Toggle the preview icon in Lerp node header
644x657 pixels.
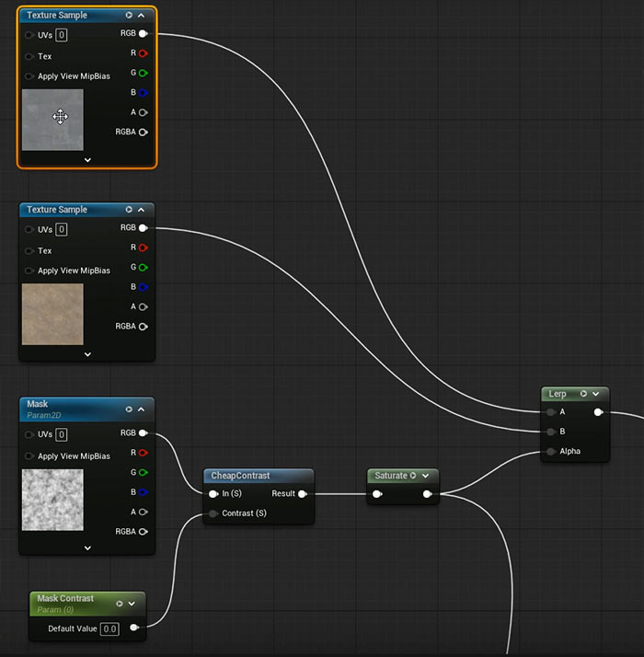click(583, 394)
